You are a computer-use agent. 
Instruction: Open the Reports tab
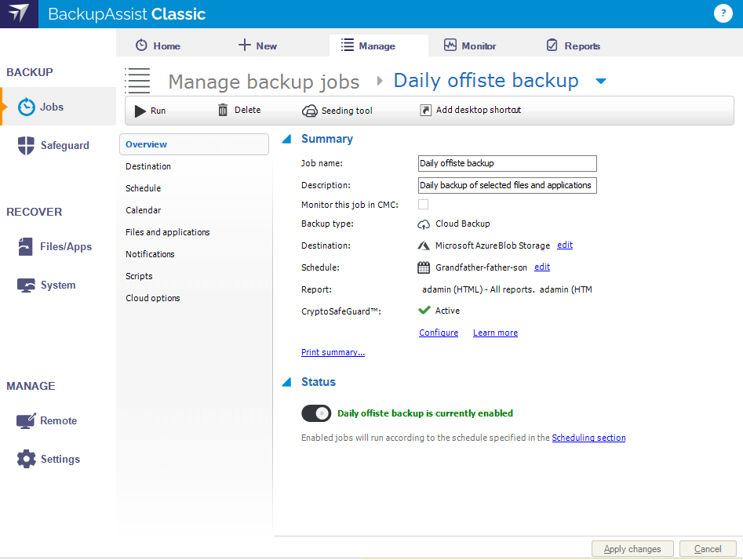574,45
